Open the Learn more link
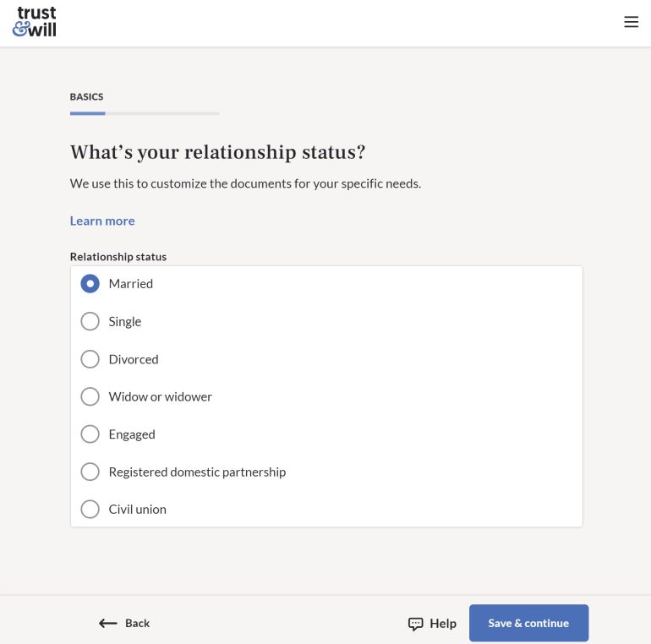 pyautogui.click(x=102, y=221)
